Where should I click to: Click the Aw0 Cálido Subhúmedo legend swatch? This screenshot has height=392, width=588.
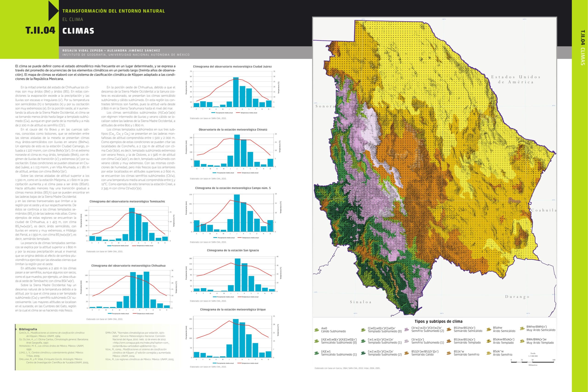[317, 330]
